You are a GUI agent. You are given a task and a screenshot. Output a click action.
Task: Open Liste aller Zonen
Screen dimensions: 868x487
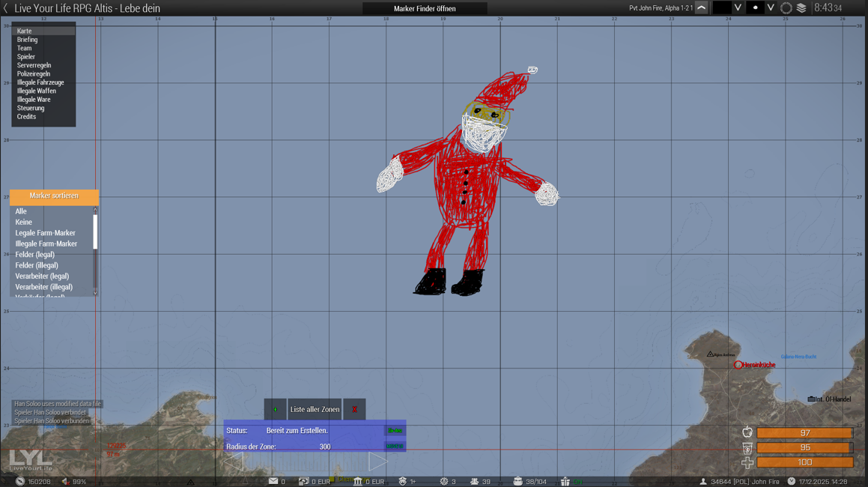315,409
